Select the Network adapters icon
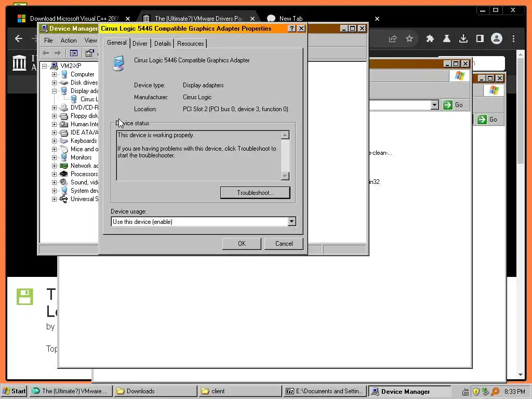Screen dimensions: 532x399 click(64, 166)
